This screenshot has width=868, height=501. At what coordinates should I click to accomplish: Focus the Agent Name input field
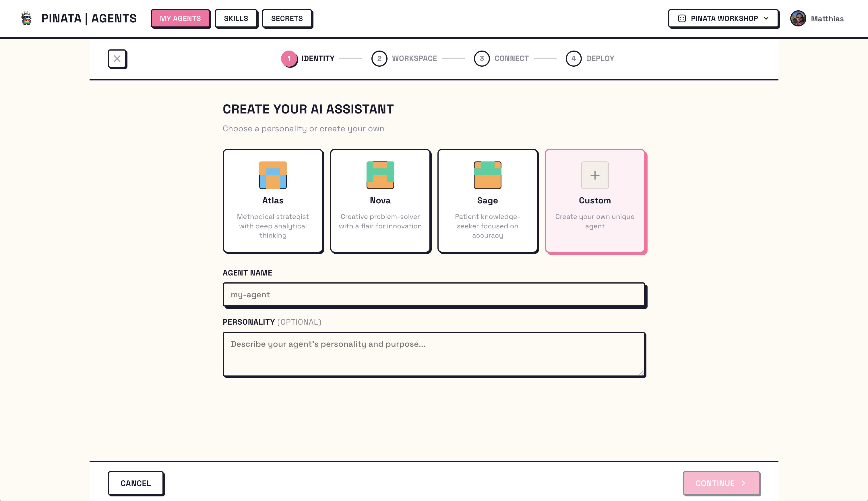pos(434,294)
